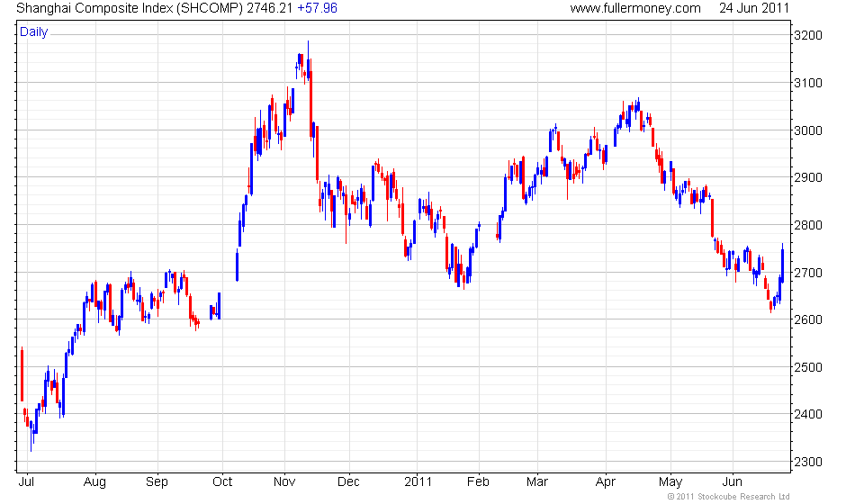The width and height of the screenshot is (864, 504).
Task: Click the 2600 price axis label
Action: 808,319
